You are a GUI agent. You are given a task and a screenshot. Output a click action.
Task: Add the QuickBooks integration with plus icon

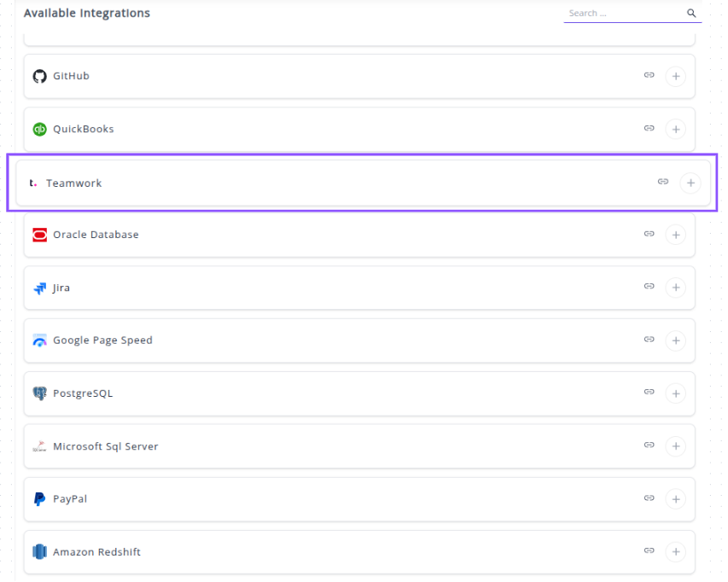point(675,130)
